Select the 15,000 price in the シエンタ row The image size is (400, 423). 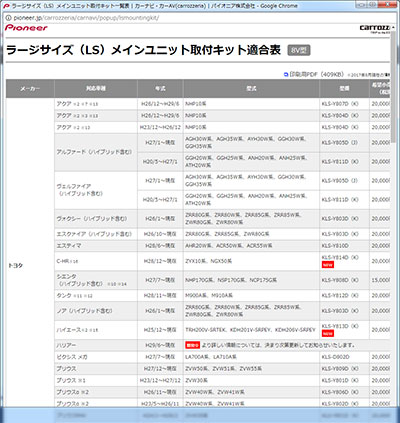coord(380,280)
